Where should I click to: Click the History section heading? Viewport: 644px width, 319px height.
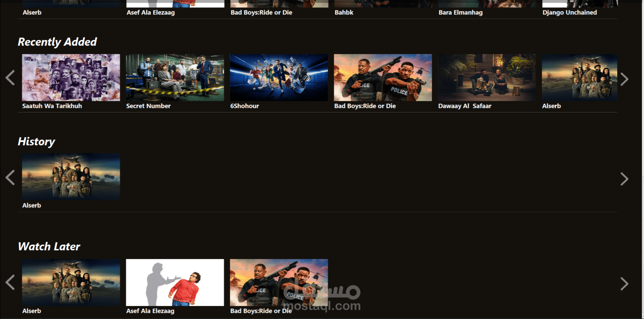coord(36,142)
